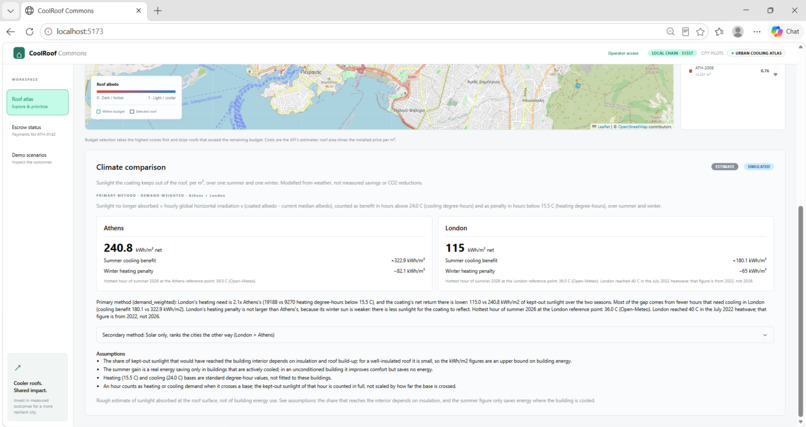The height and width of the screenshot is (427, 806).
Task: Click the Roof albedo legend title
Action: (107, 84)
